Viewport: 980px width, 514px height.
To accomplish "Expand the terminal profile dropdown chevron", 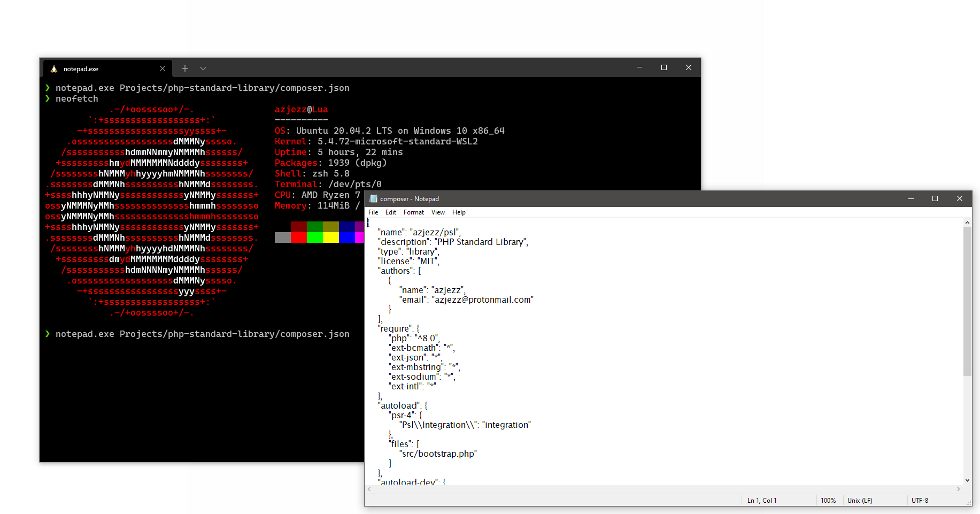I will click(x=203, y=68).
